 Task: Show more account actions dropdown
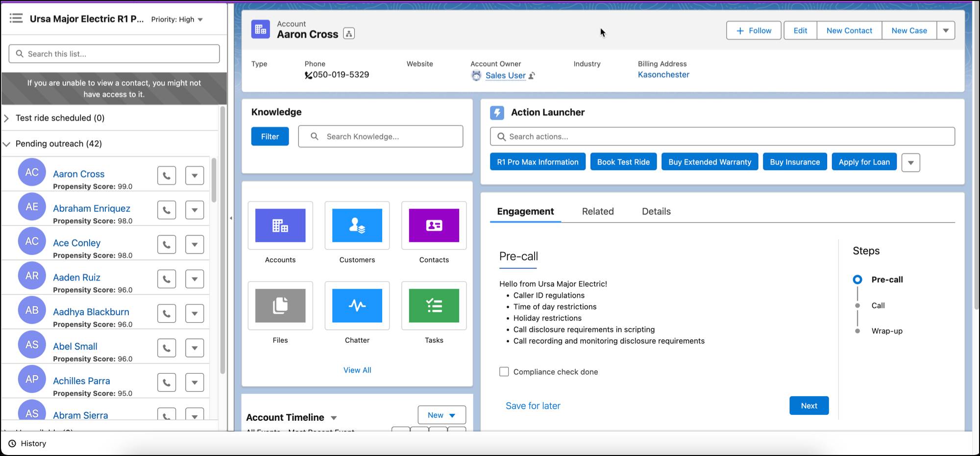[x=946, y=30]
